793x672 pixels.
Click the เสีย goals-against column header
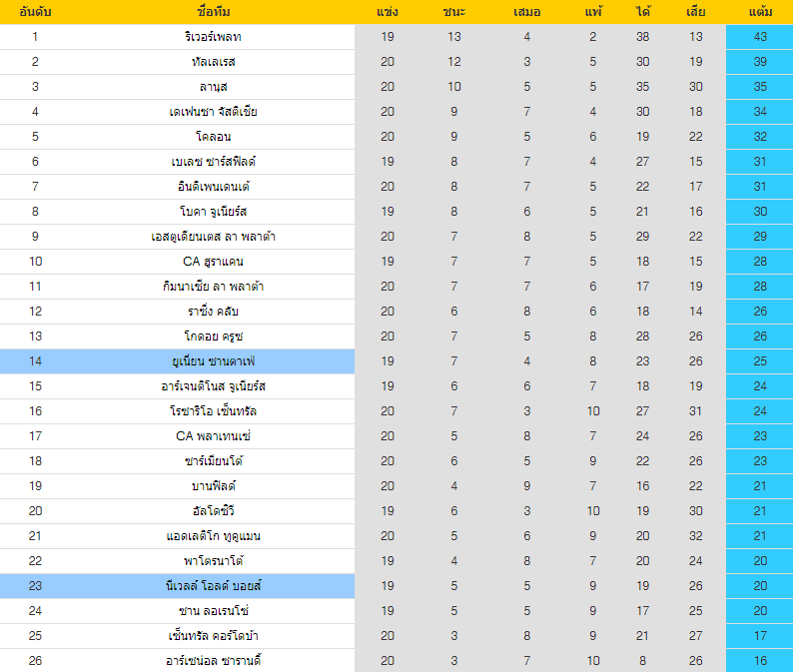[x=695, y=12]
